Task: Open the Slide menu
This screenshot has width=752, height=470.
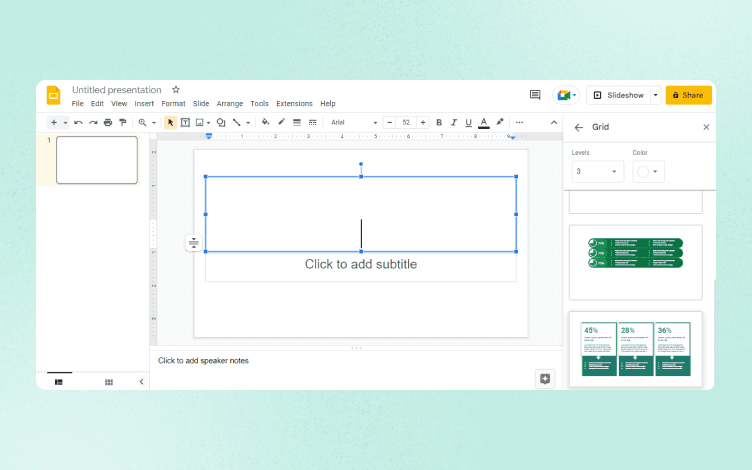Action: coord(201,104)
